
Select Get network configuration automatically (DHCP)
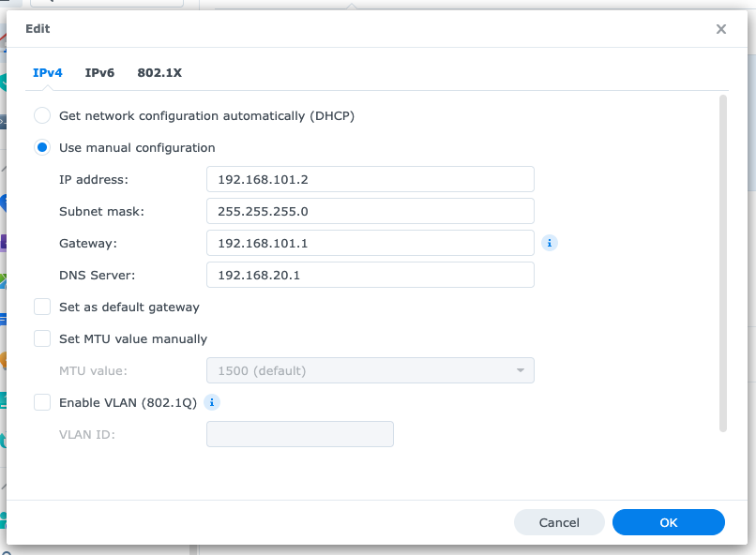[x=41, y=115]
